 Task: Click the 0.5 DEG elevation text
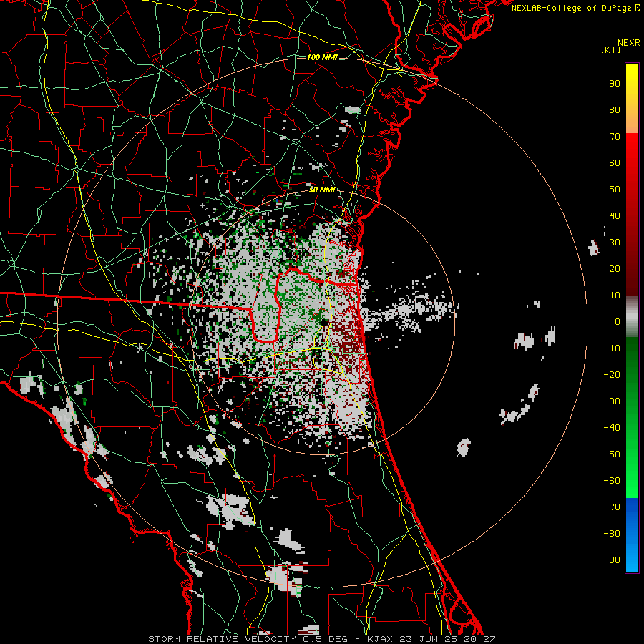click(x=326, y=639)
